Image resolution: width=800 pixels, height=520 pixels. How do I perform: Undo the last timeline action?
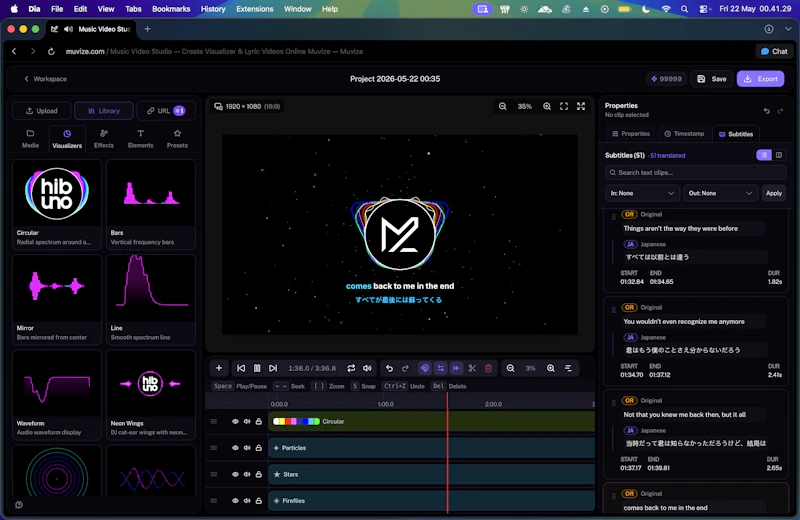pos(389,368)
